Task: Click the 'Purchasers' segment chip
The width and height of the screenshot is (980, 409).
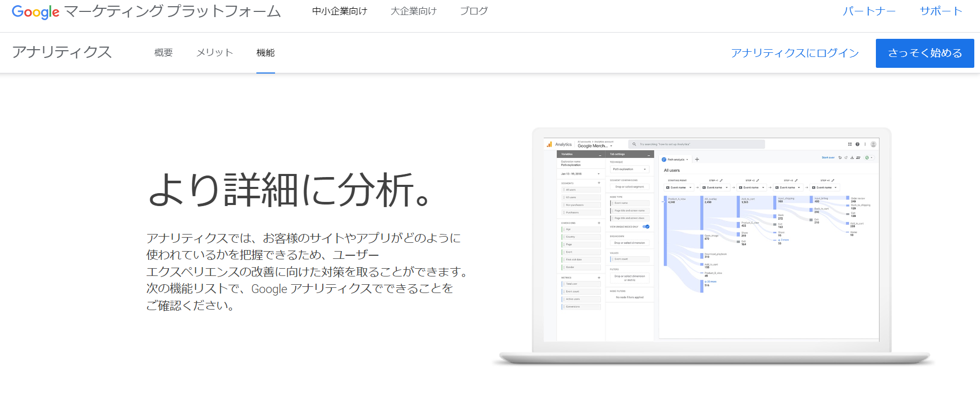Action: 581,212
